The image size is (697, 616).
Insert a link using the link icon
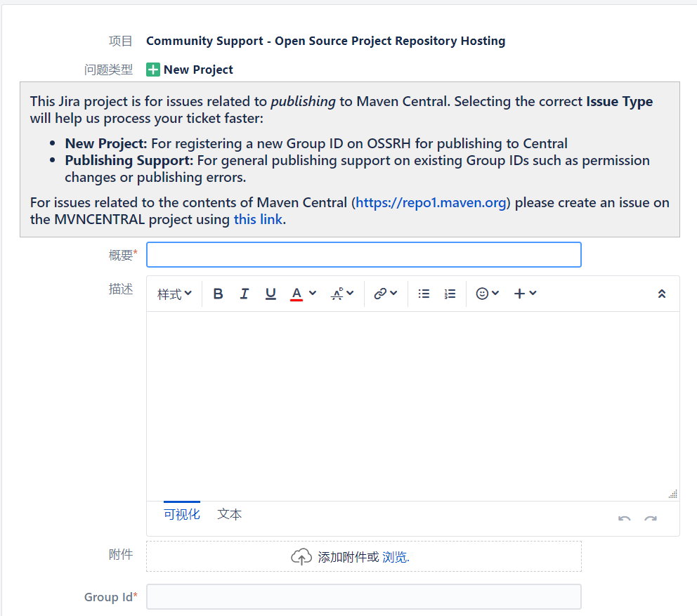pyautogui.click(x=380, y=294)
